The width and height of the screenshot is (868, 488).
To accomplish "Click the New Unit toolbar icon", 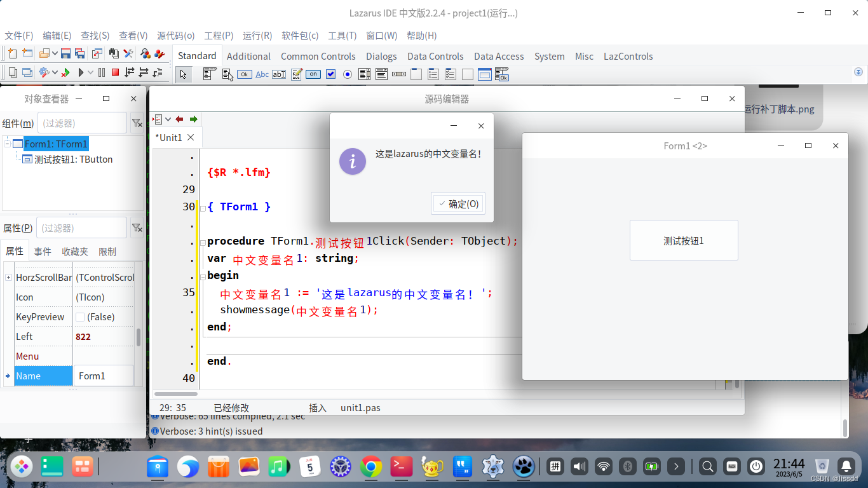I will (x=13, y=54).
